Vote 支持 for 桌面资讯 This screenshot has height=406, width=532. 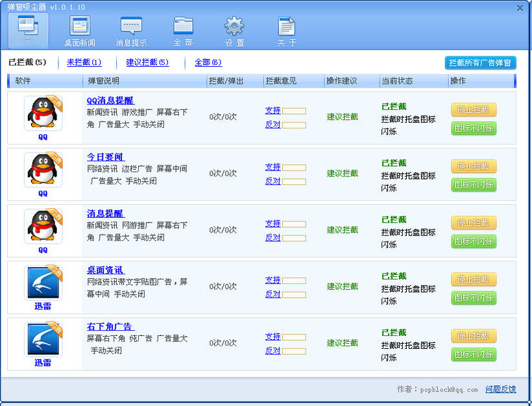coord(272,280)
